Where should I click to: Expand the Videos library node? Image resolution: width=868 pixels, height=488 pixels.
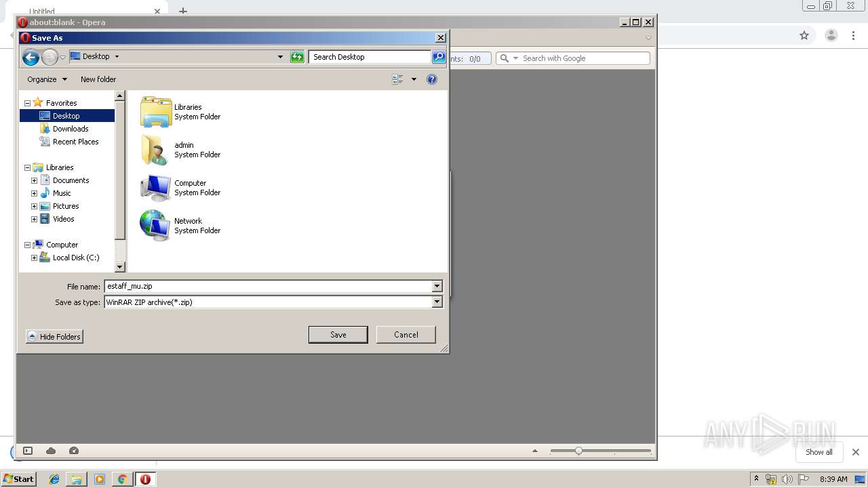[x=35, y=219]
